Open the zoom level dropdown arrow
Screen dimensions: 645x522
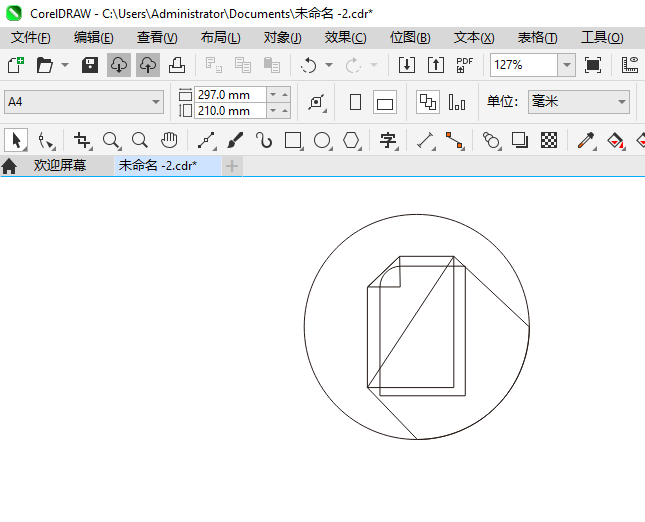tap(566, 65)
